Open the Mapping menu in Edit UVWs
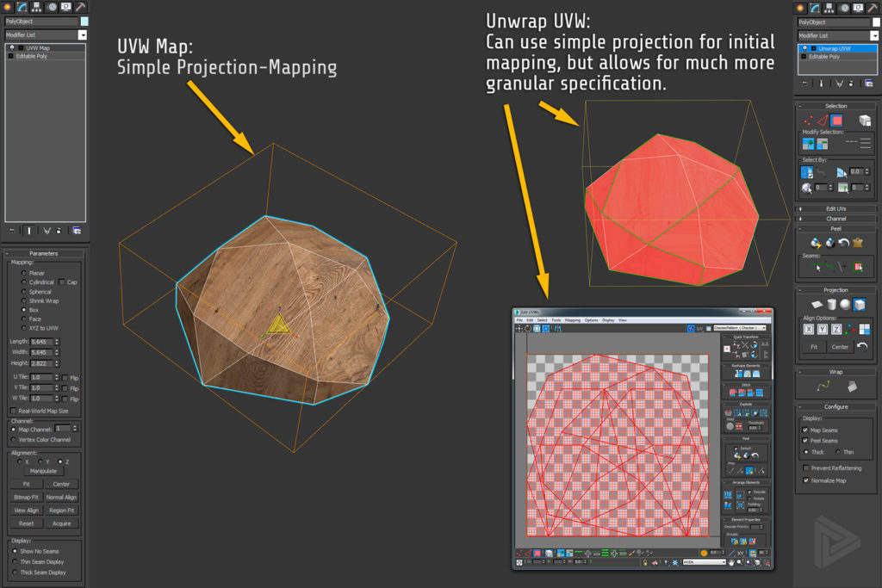The height and width of the screenshot is (588, 882). point(571,320)
